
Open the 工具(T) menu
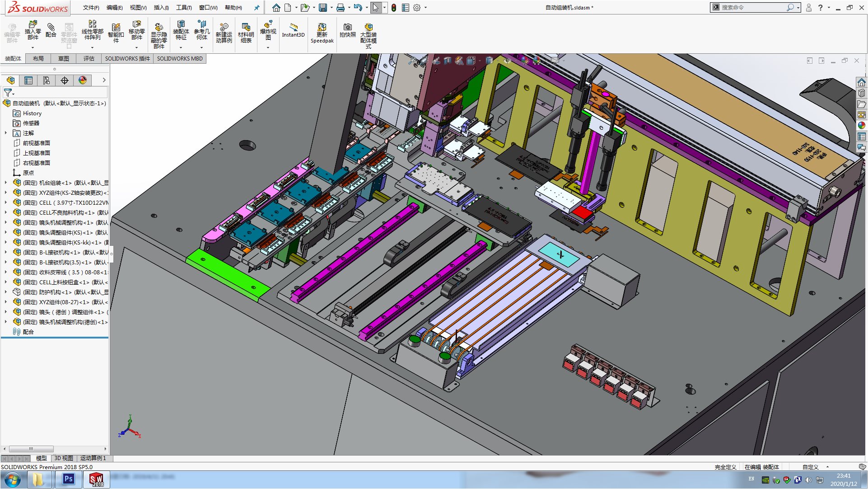183,8
